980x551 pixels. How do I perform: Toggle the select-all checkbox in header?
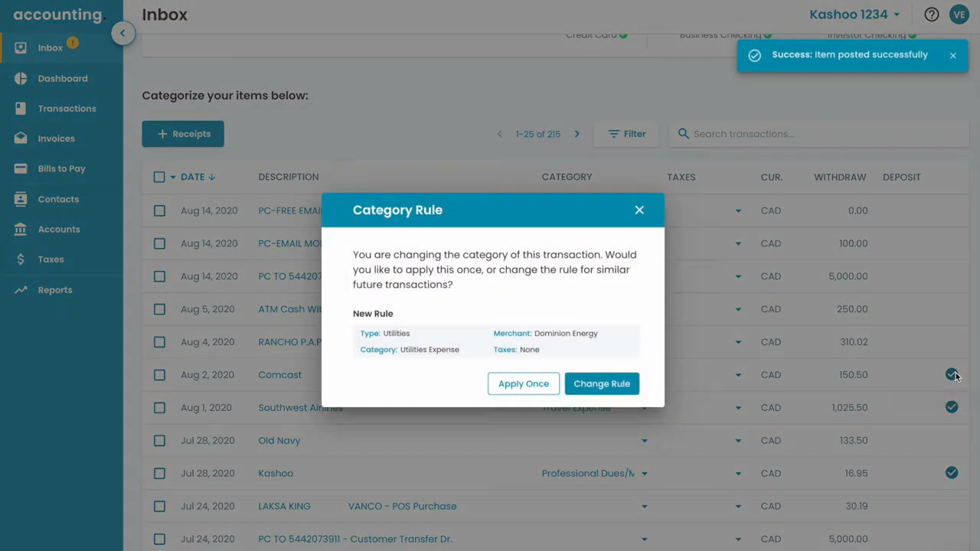[159, 177]
